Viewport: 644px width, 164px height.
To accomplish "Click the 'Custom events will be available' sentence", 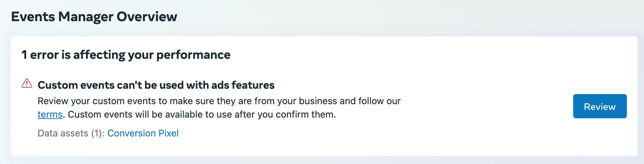I will 201,115.
